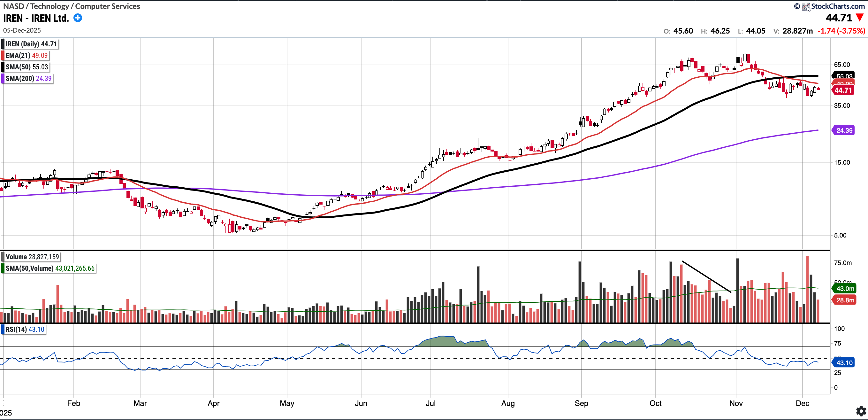Click the Jul label on time axis
This screenshot has width=868, height=420.
(x=430, y=403)
